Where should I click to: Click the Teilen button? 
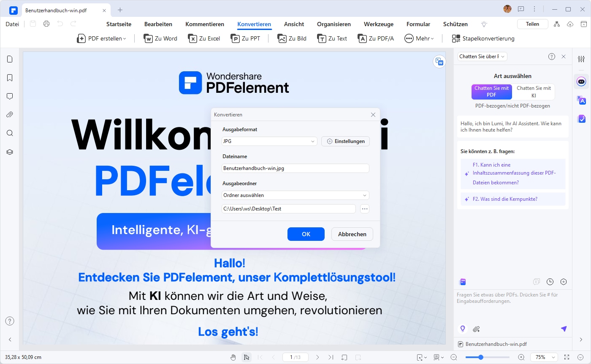532,24
